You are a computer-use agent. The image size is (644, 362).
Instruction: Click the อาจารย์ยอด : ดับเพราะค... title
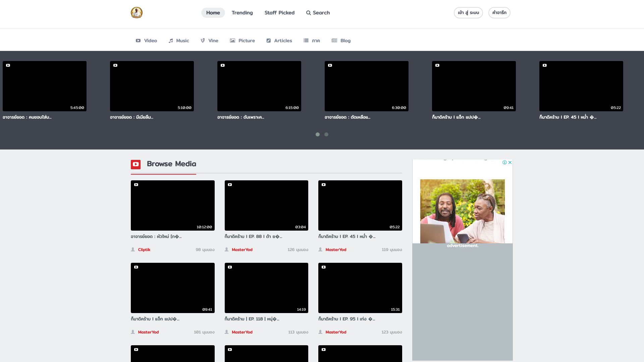pyautogui.click(x=241, y=117)
